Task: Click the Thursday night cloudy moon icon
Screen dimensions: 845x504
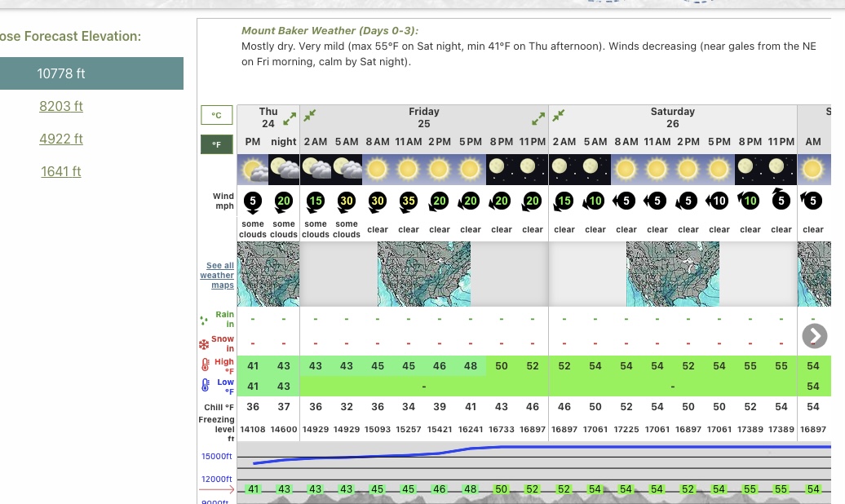Action: 284,170
